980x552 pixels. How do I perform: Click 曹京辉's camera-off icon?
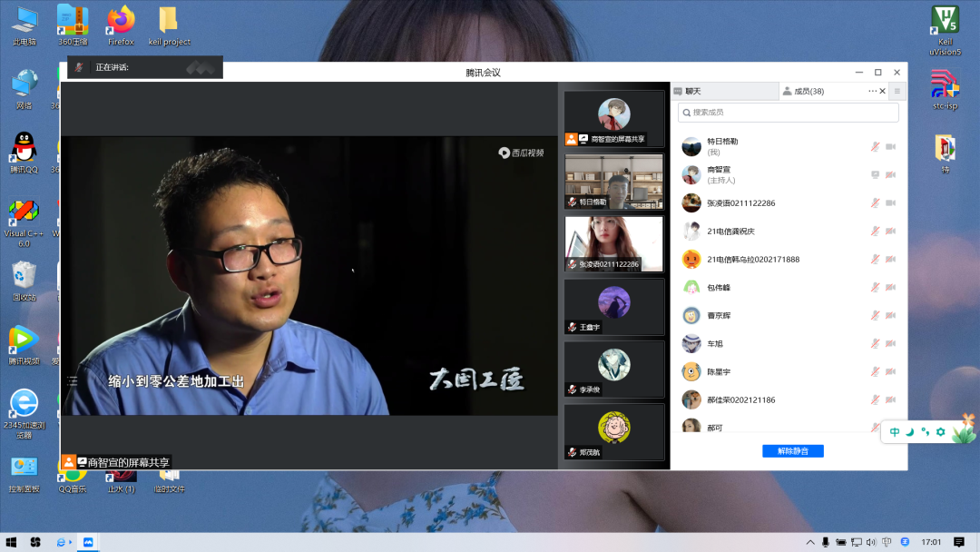tap(891, 315)
